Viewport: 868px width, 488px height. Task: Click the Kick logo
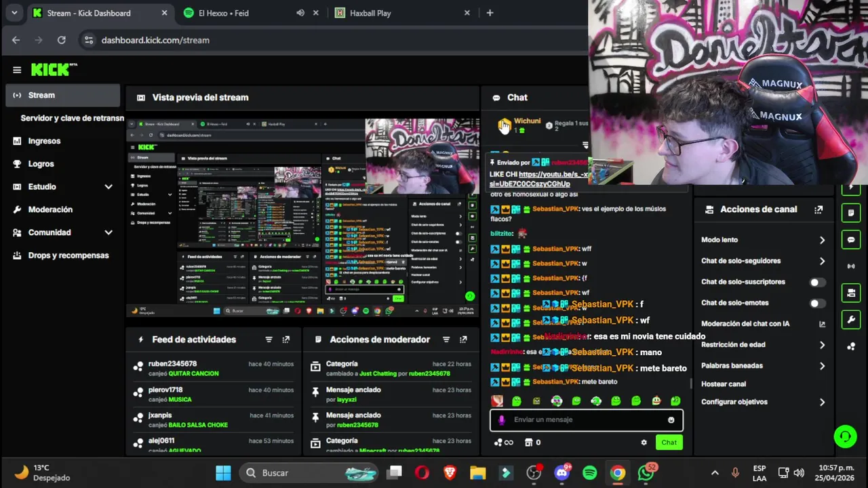click(54, 69)
